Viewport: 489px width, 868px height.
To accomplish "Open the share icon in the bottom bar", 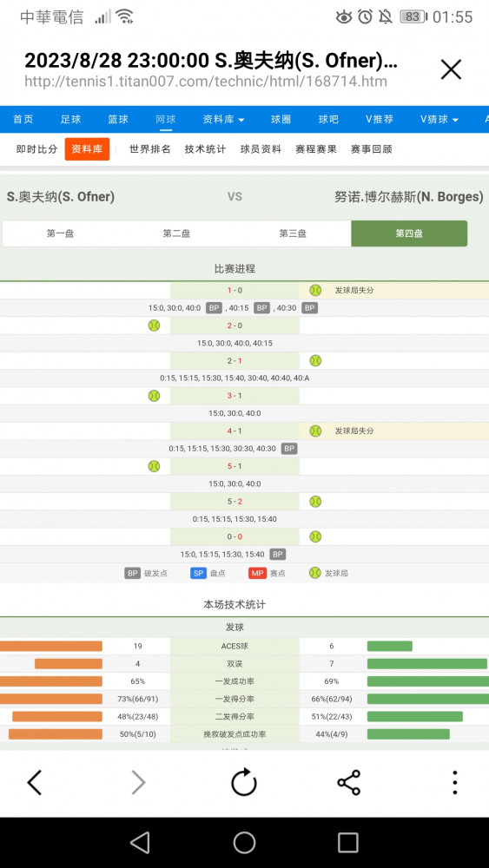I will point(349,783).
